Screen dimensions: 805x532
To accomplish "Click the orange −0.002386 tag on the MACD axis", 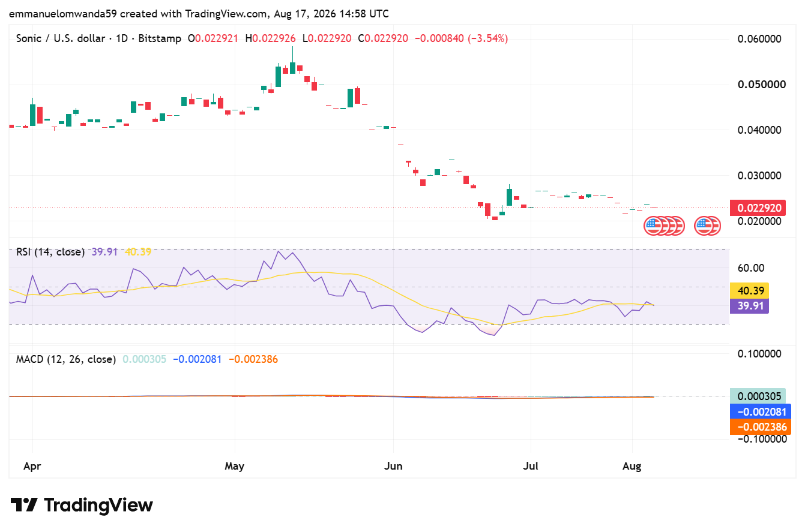I will pos(760,427).
